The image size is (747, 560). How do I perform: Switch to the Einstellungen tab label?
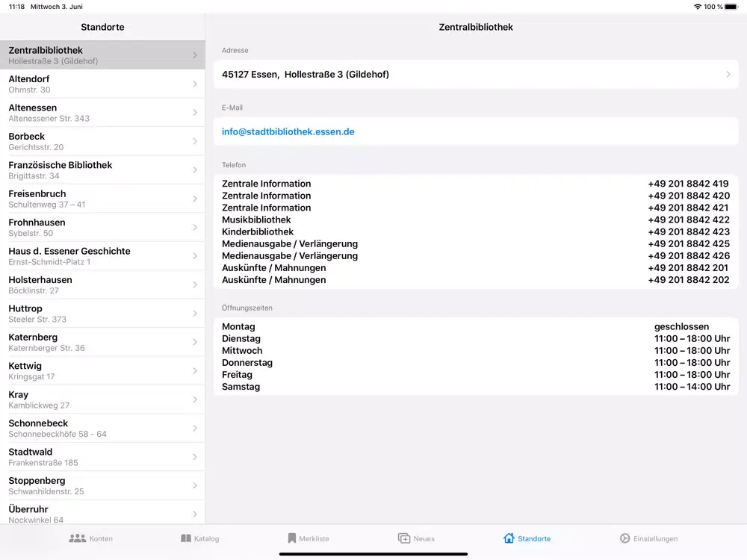pyautogui.click(x=656, y=538)
